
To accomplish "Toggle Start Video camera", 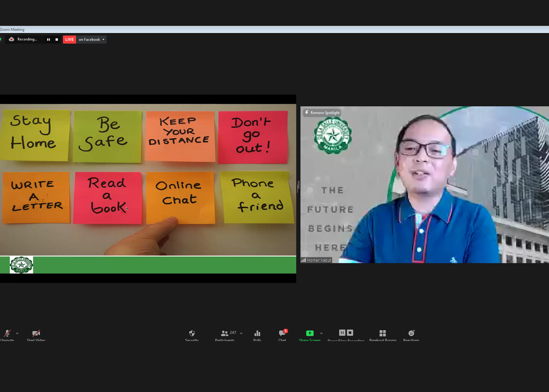I will coord(36,333).
